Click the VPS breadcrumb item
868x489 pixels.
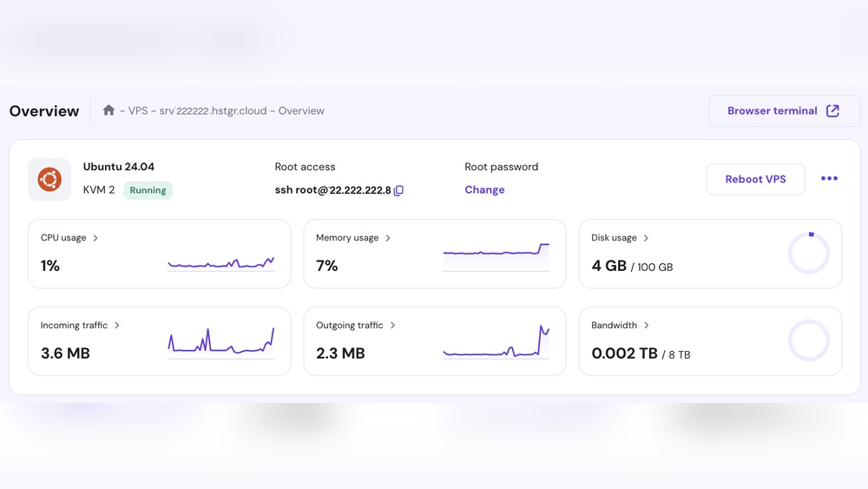[x=138, y=111]
